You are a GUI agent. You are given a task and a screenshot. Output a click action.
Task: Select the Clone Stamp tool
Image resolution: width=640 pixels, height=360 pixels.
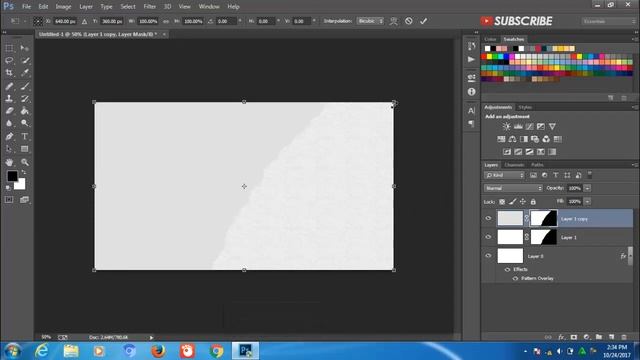coord(9,98)
